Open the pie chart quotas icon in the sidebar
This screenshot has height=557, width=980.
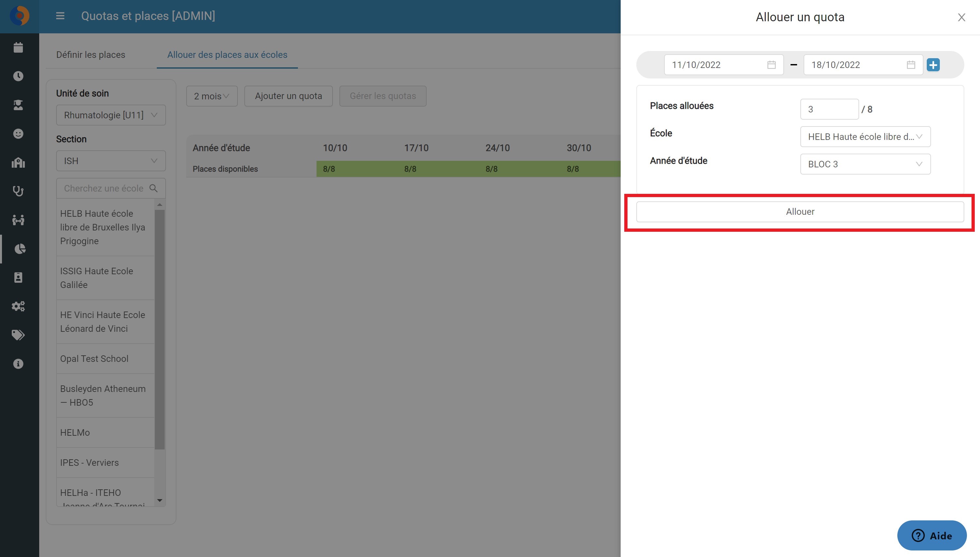(20, 249)
